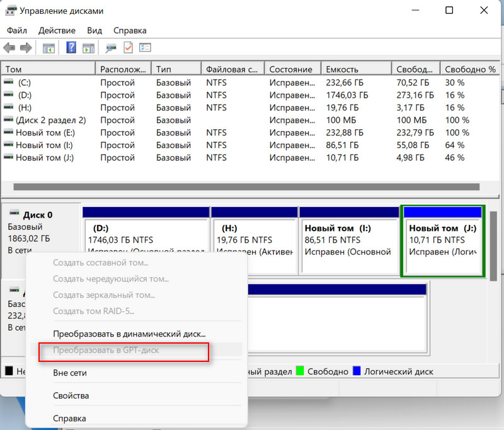
Task: Click the disk connection toolbar icon
Action: click(x=111, y=48)
